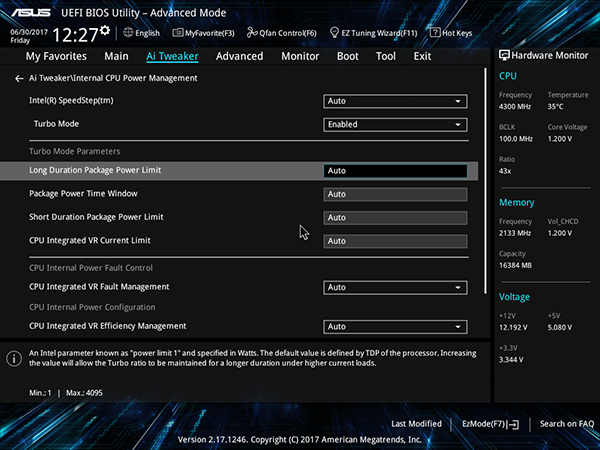Image resolution: width=600 pixels, height=450 pixels.
Task: Click the CPU Integrated VR Current Limit field
Action: [395, 241]
